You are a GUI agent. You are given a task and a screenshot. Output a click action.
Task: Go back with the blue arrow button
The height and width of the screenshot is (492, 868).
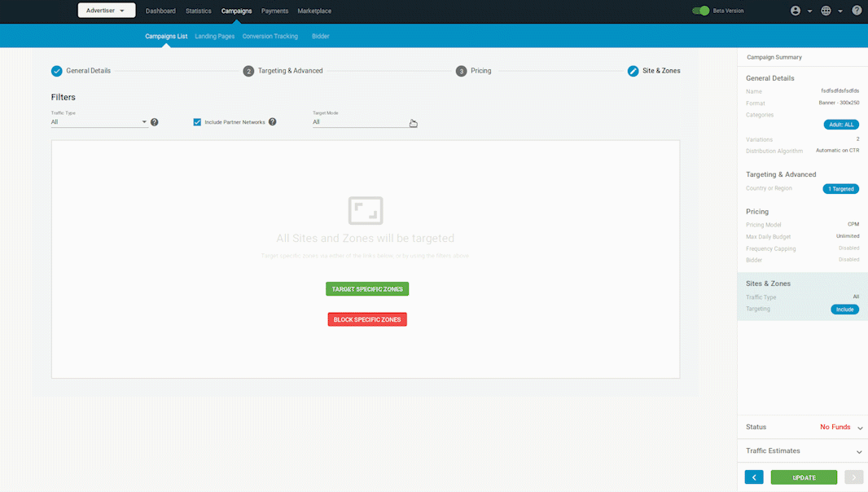(x=754, y=477)
